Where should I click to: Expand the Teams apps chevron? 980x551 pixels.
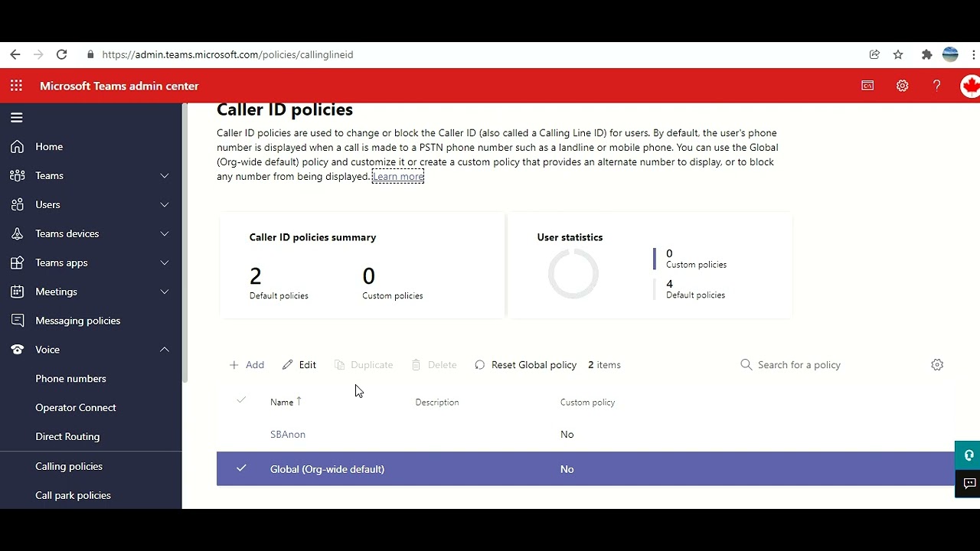pyautogui.click(x=165, y=263)
